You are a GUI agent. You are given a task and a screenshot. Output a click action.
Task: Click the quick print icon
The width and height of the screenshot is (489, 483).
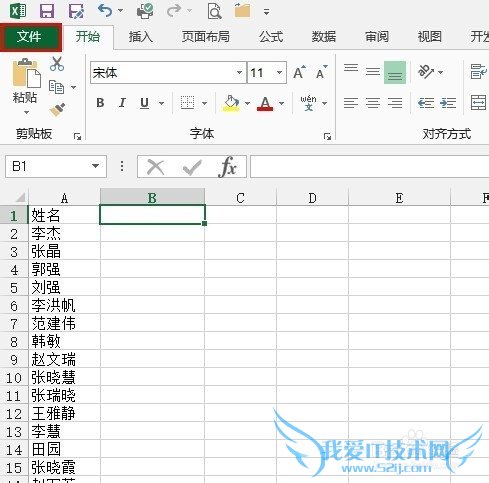(145, 11)
